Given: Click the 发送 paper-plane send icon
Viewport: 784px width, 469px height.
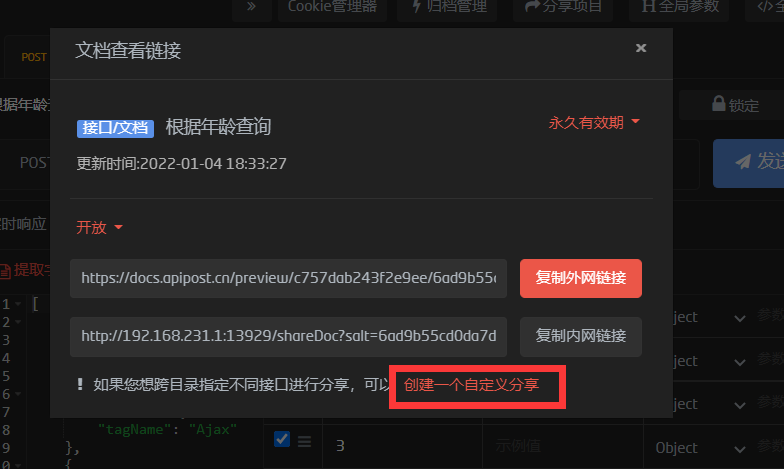Looking at the screenshot, I should point(744,162).
